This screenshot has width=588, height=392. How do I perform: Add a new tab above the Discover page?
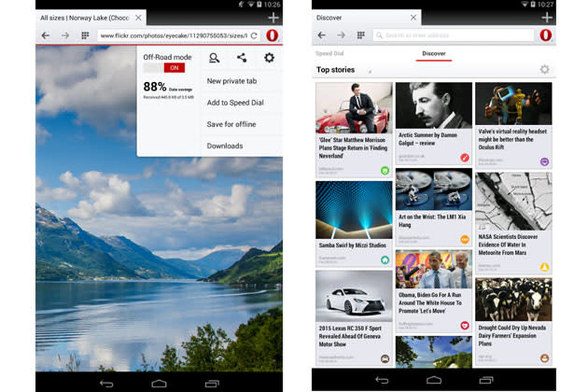point(547,17)
